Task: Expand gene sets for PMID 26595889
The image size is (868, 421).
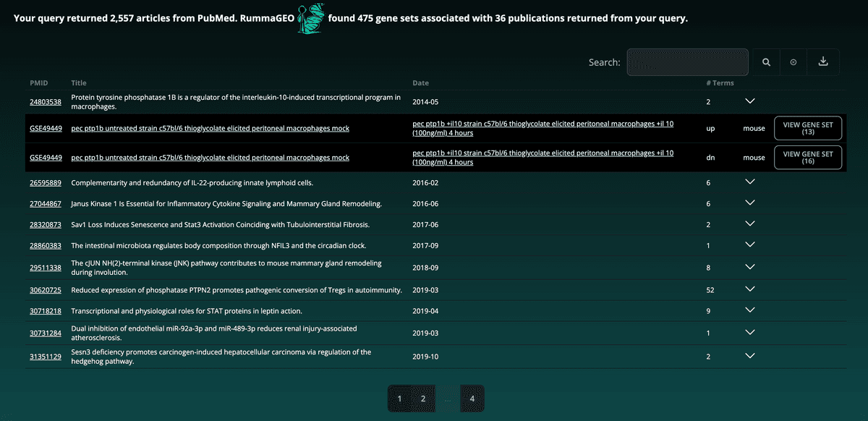Action: pos(750,182)
